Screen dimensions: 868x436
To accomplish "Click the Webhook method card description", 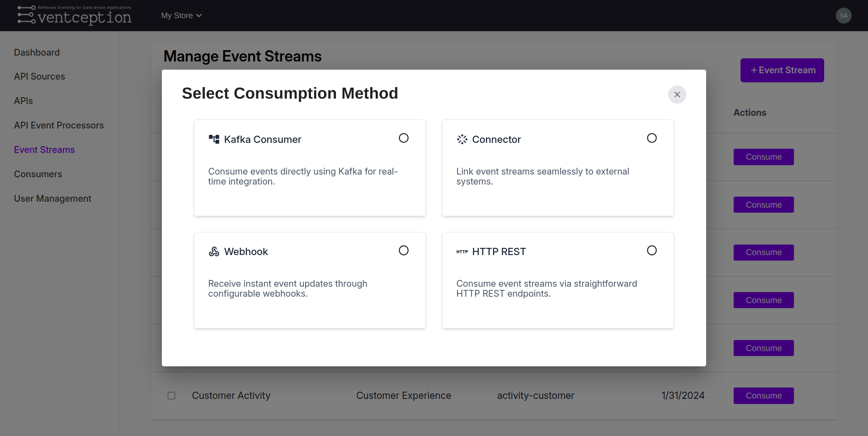I will [288, 289].
